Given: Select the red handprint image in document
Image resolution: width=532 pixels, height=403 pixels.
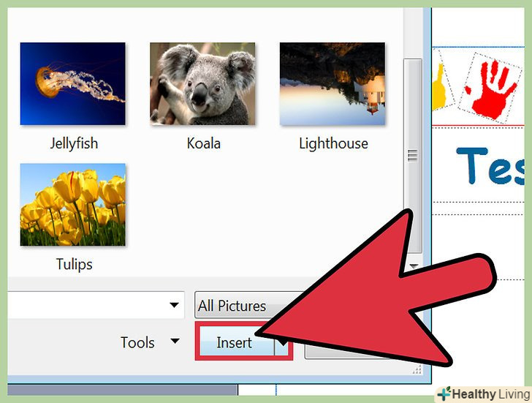Looking at the screenshot, I should pos(490,88).
